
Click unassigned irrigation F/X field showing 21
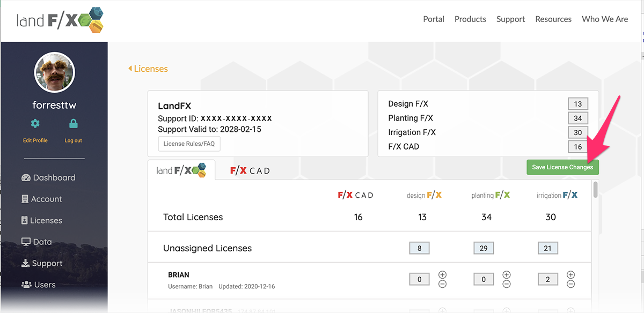(x=548, y=248)
